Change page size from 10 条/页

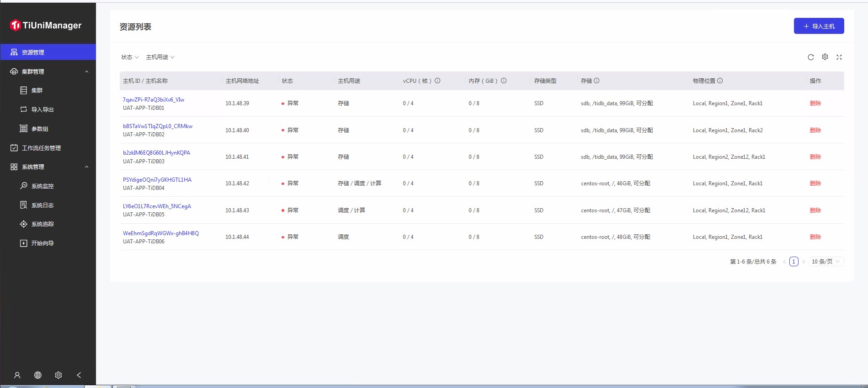click(825, 262)
